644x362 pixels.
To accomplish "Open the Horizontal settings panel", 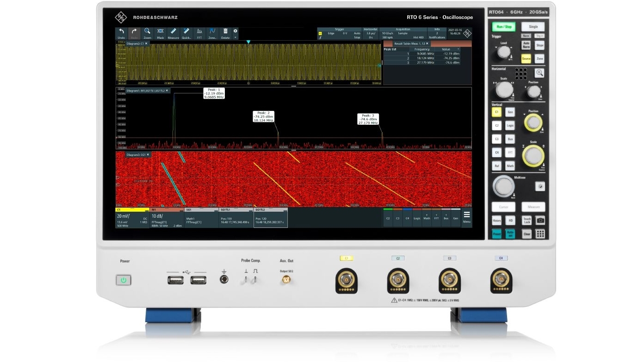I will tap(370, 33).
